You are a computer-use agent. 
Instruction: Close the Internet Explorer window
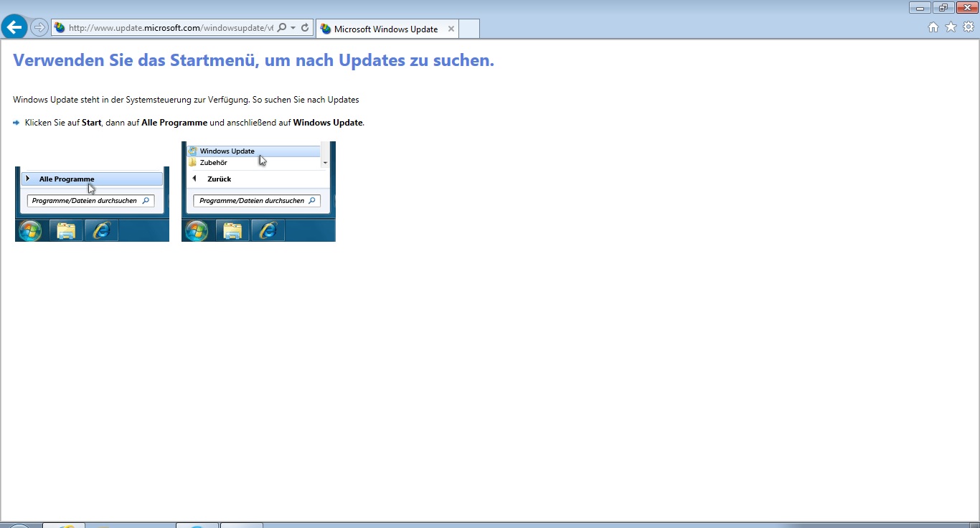click(967, 8)
